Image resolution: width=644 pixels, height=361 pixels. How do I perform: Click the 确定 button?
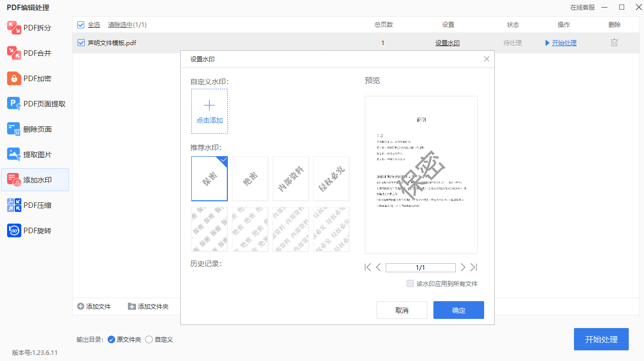point(459,310)
